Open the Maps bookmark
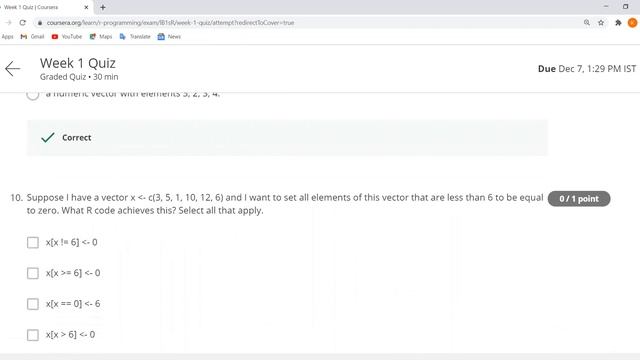Image resolution: width=640 pixels, height=360 pixels. tap(101, 37)
